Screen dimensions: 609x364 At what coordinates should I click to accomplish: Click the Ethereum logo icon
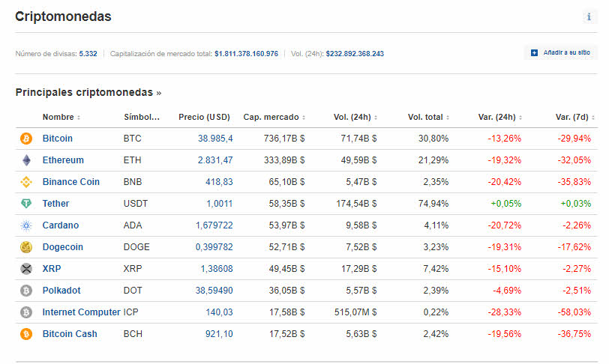point(26,160)
